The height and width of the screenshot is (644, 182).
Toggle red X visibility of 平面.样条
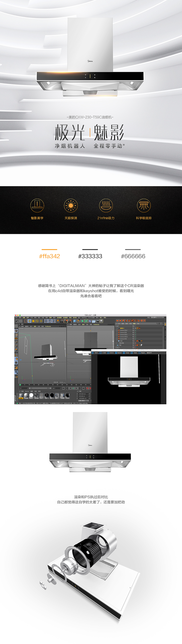136,343
